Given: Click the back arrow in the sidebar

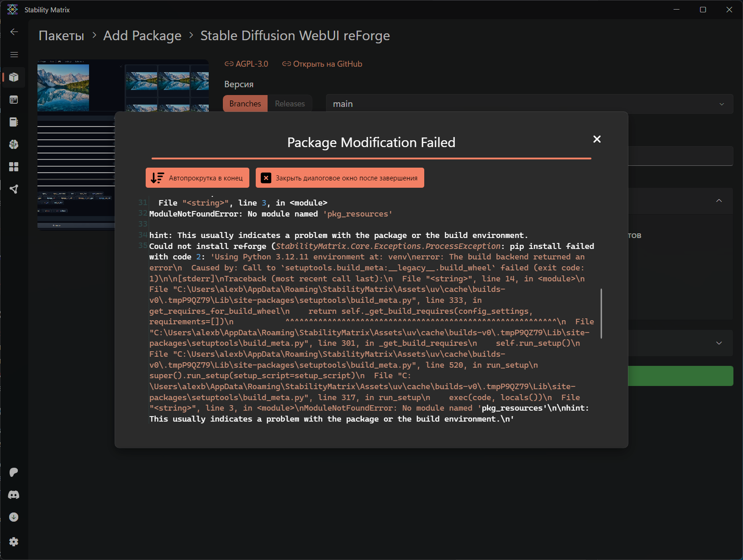Looking at the screenshot, I should click(x=14, y=32).
